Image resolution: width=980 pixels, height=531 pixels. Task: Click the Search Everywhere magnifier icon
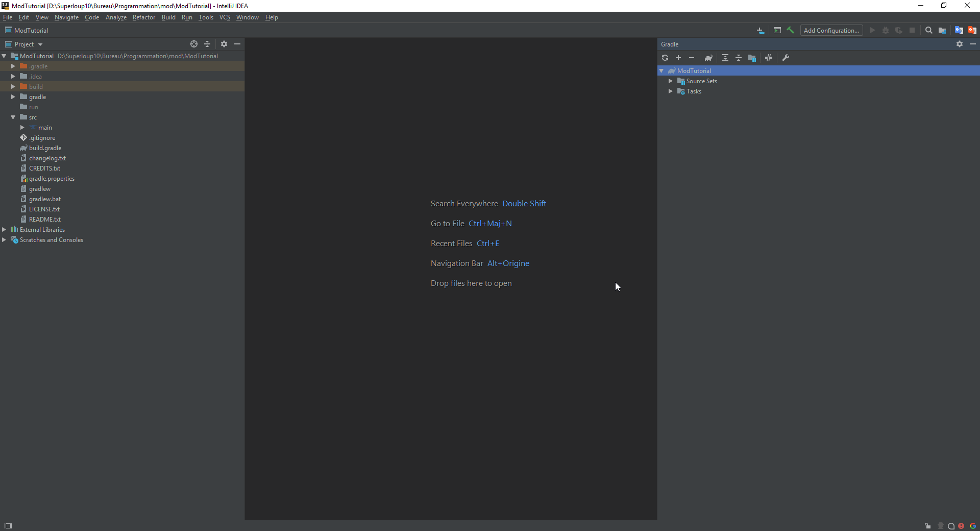tap(929, 31)
